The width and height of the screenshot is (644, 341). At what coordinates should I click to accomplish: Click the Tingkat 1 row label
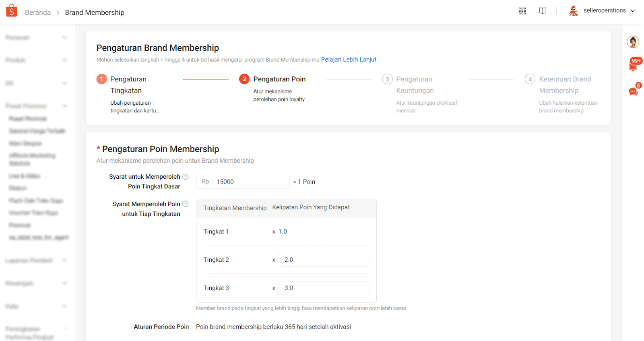[x=216, y=232]
